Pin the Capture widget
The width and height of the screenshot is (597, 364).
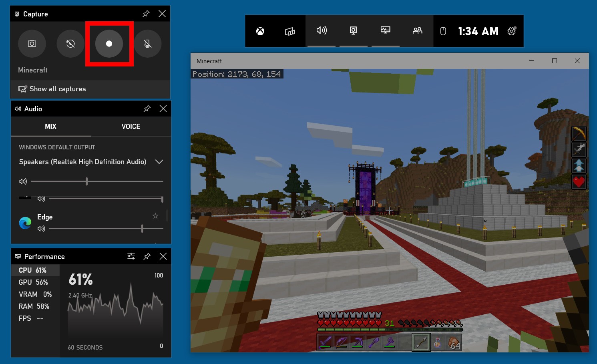[x=146, y=14]
